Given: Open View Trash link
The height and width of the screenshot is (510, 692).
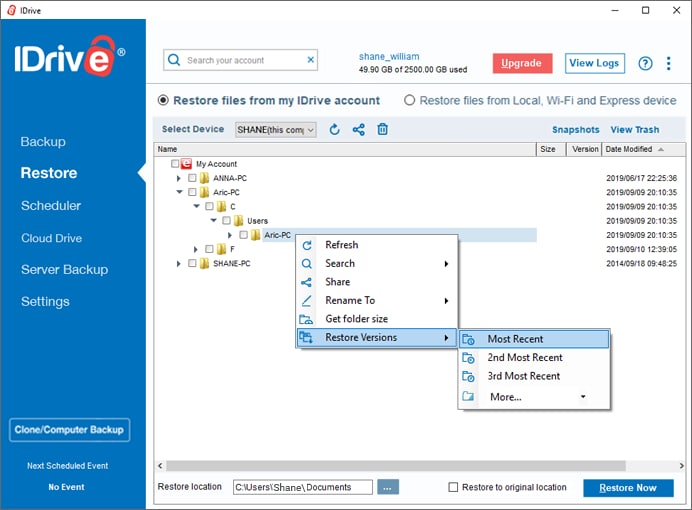Looking at the screenshot, I should [635, 130].
